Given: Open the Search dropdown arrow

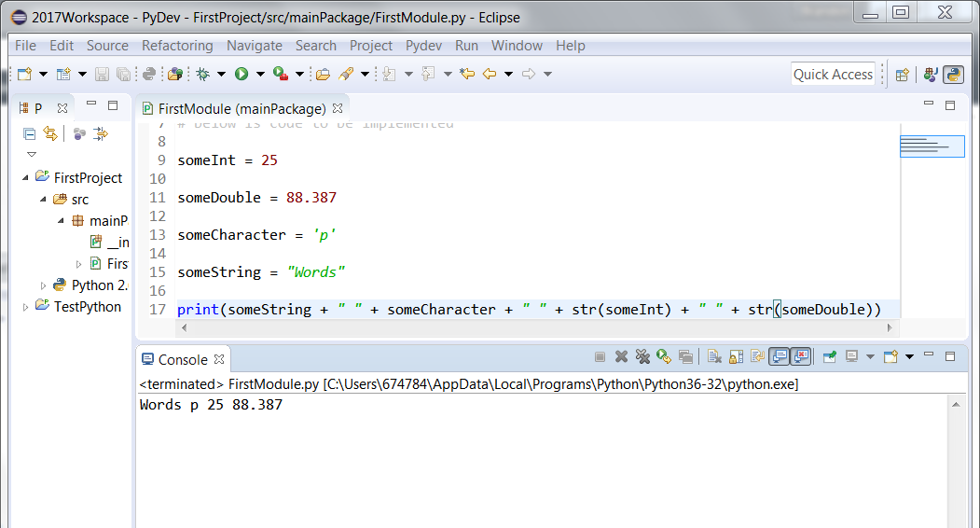Looking at the screenshot, I should pyautogui.click(x=365, y=74).
